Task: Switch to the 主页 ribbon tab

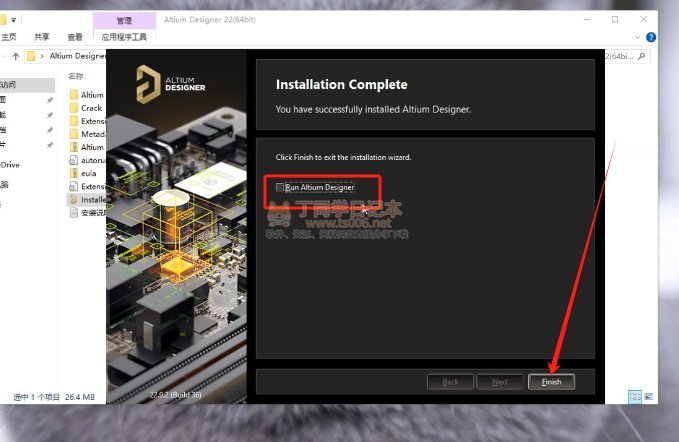Action: click(x=9, y=37)
